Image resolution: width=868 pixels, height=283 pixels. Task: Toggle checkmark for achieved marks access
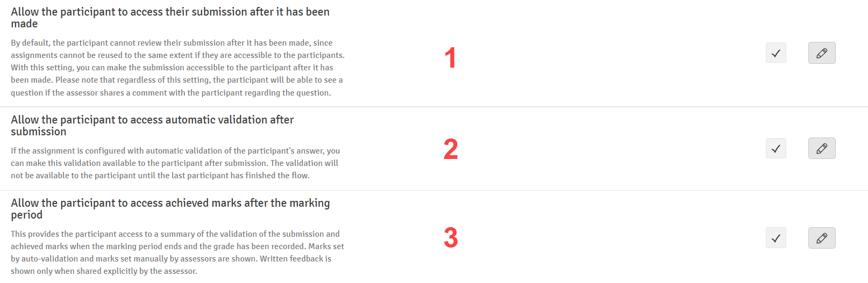click(775, 238)
